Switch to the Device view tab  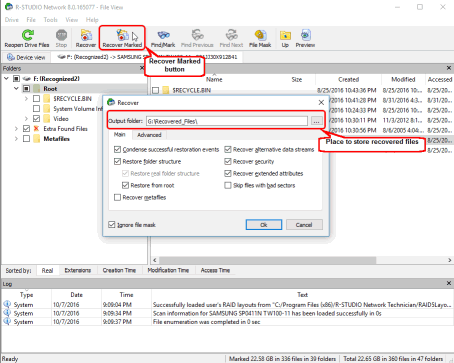pyautogui.click(x=26, y=57)
